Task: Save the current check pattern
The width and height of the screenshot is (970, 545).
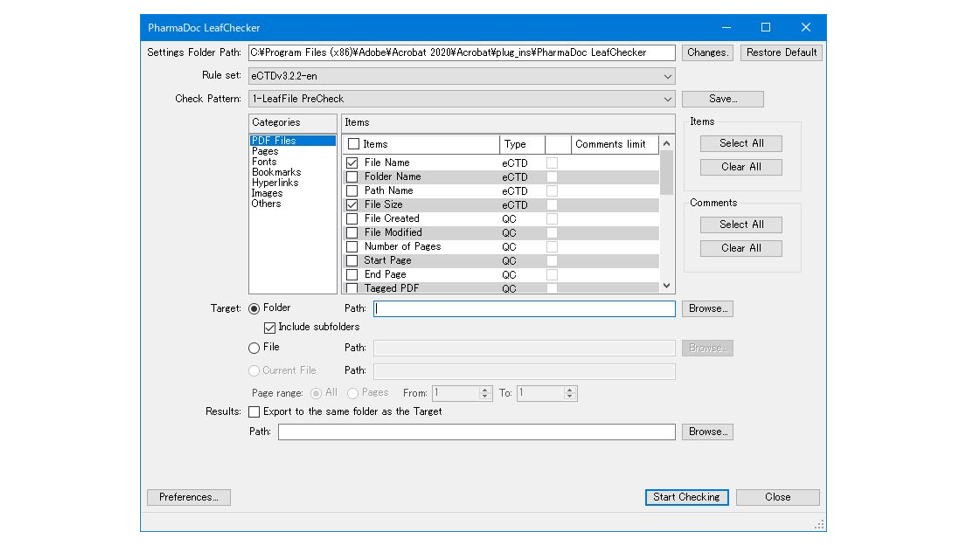Action: coord(722,99)
